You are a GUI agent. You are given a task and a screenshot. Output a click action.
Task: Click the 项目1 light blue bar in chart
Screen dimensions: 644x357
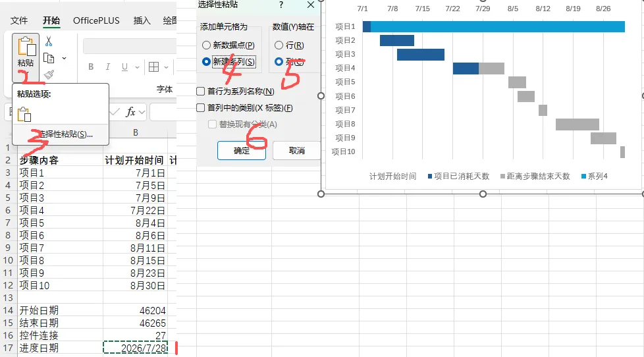point(498,27)
